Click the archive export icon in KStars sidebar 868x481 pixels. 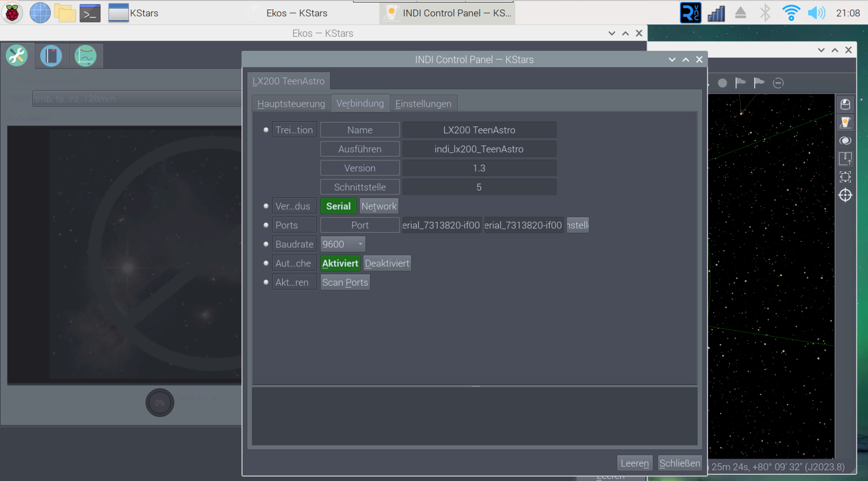tap(846, 159)
